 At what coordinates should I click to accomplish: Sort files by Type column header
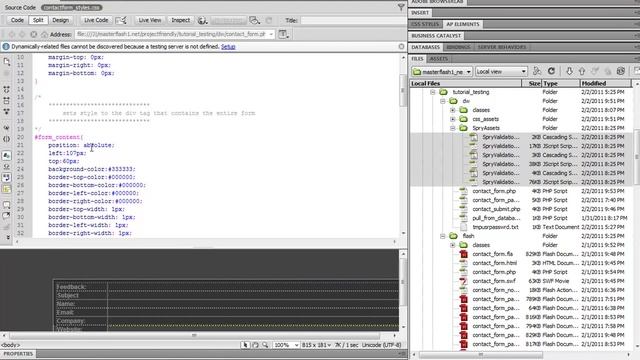click(560, 83)
